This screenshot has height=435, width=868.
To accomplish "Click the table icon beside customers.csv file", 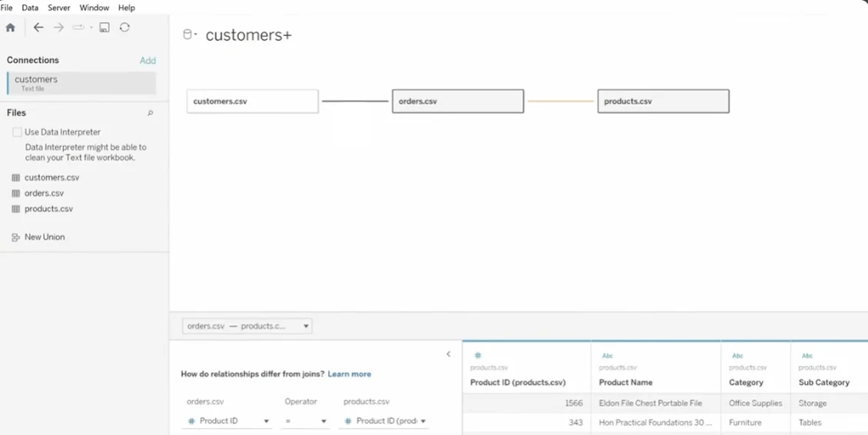I will click(16, 178).
